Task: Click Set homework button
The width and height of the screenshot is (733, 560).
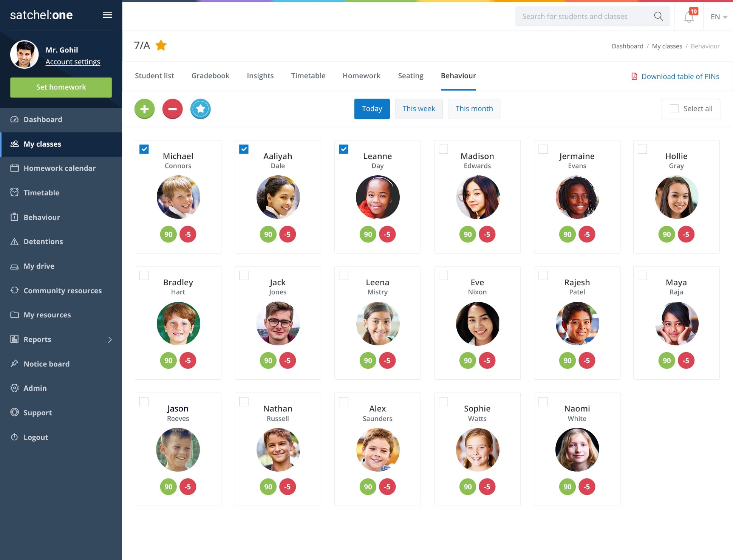Action: [x=60, y=87]
